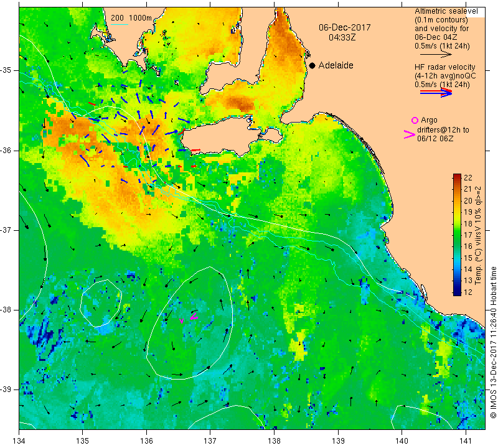Click the 04:33Z time label
Screen dimensions: 498x448
pos(342,37)
